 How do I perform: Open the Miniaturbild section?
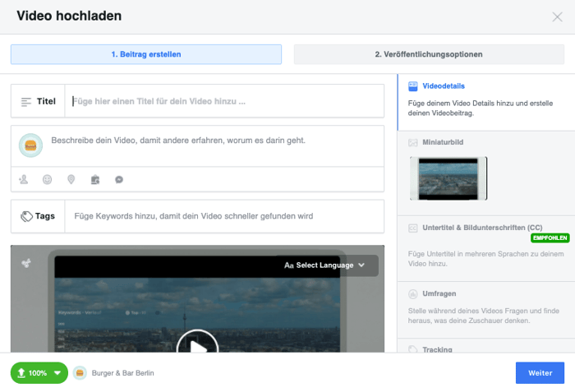[x=486, y=173]
